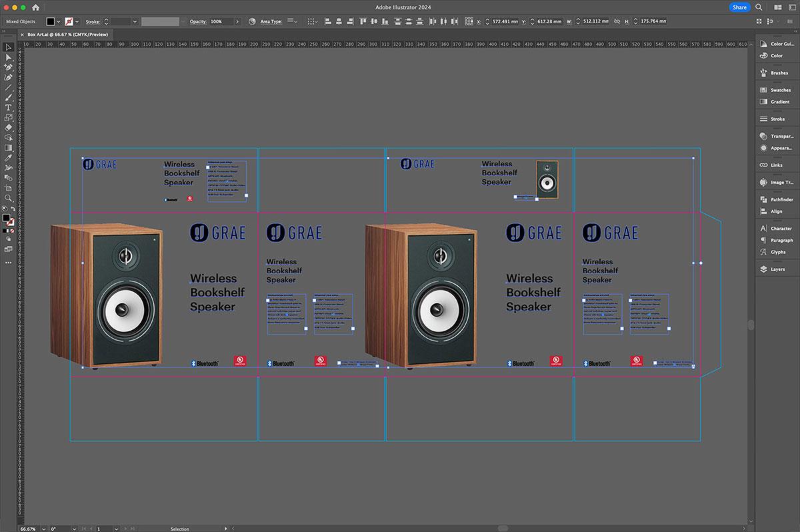Click the stroke None swatch in control bar
800x532 pixels.
click(x=69, y=21)
